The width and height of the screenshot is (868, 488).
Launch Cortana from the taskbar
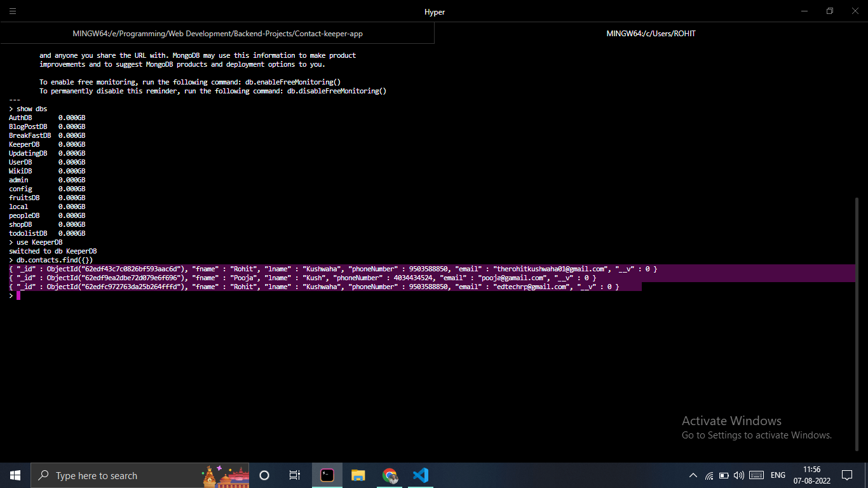point(264,475)
